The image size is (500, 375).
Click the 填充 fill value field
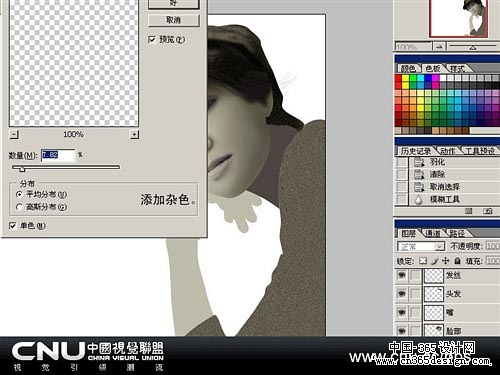[493, 261]
